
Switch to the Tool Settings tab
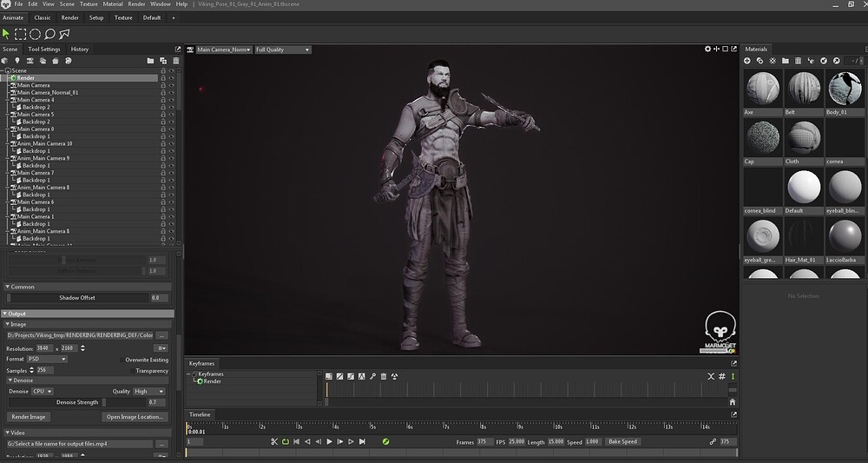coord(44,50)
